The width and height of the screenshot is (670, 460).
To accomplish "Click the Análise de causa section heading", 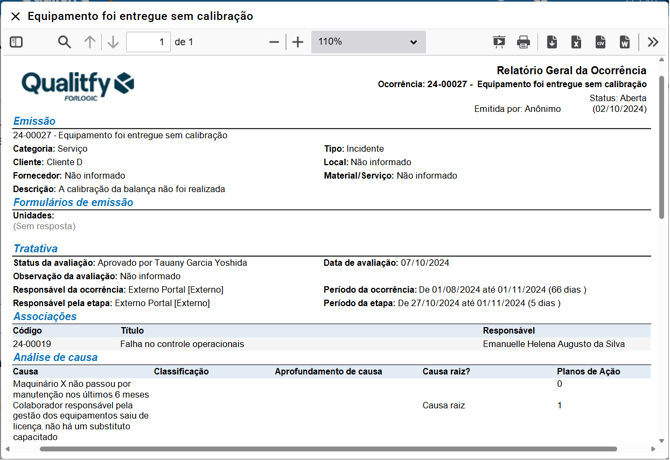I will click(x=55, y=357).
